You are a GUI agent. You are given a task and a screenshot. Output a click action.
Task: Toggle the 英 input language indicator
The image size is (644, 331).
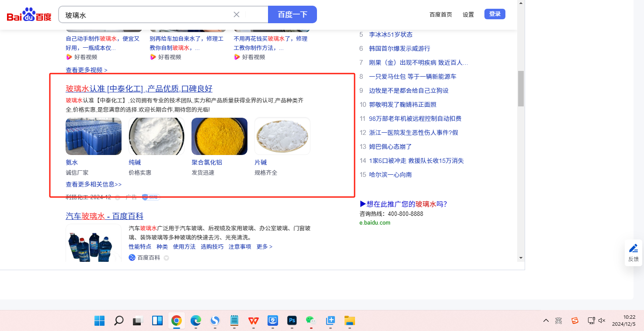pyautogui.click(x=559, y=320)
